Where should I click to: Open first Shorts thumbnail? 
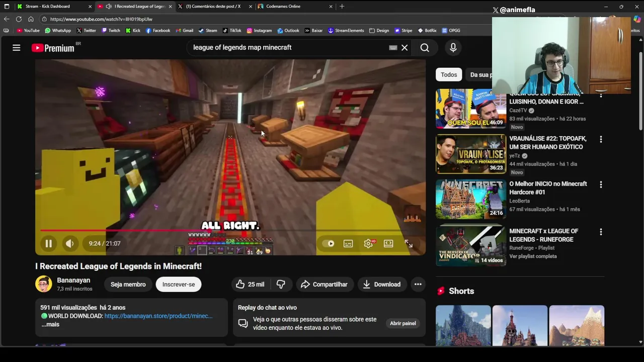[x=463, y=326]
